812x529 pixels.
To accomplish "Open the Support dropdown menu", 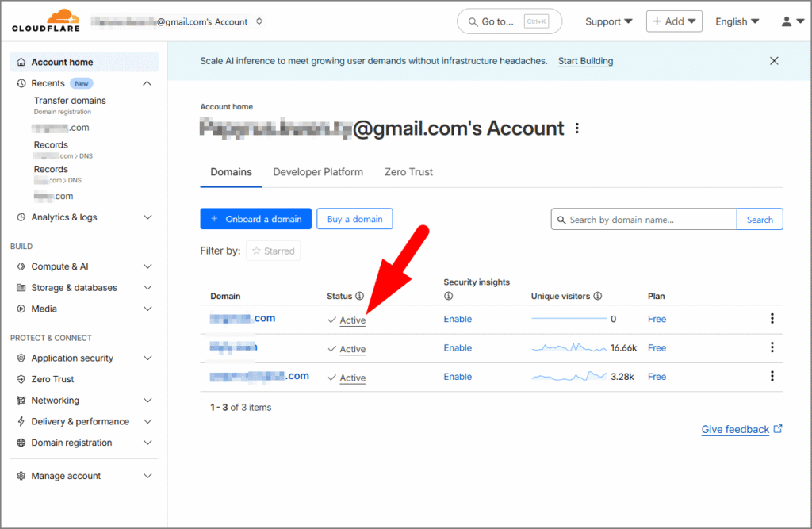I will (x=608, y=21).
